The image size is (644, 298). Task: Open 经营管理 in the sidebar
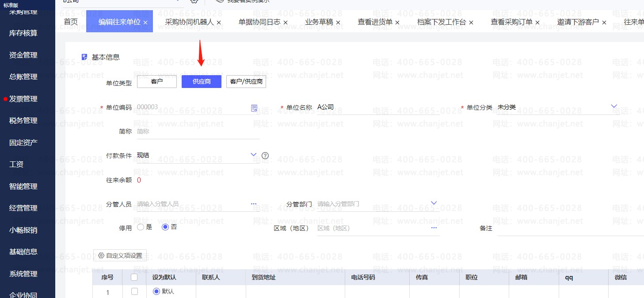[x=23, y=208]
